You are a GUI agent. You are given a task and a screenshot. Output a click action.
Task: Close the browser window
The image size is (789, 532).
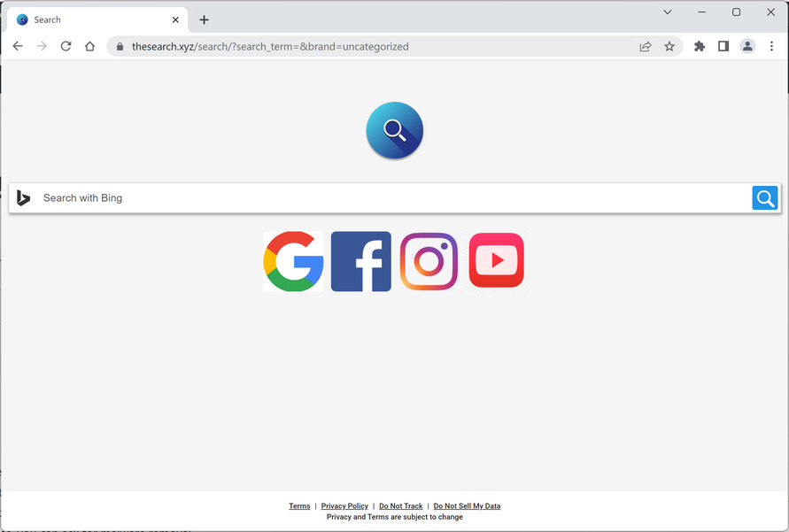(x=770, y=12)
